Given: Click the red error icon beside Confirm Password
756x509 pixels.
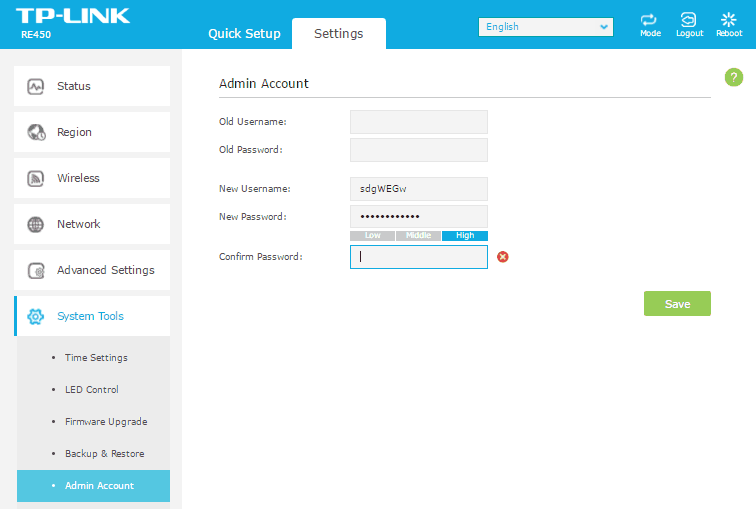Looking at the screenshot, I should click(503, 257).
